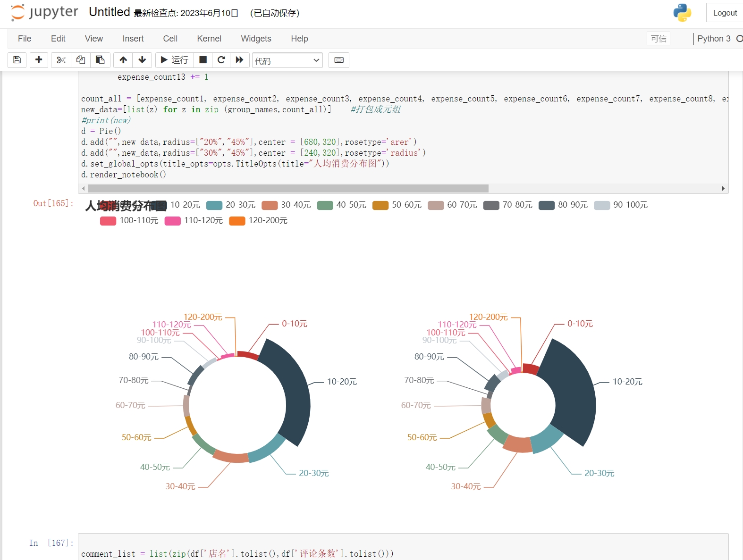The width and height of the screenshot is (743, 560).
Task: Toggle the 60-70元 legend item
Action: (453, 205)
